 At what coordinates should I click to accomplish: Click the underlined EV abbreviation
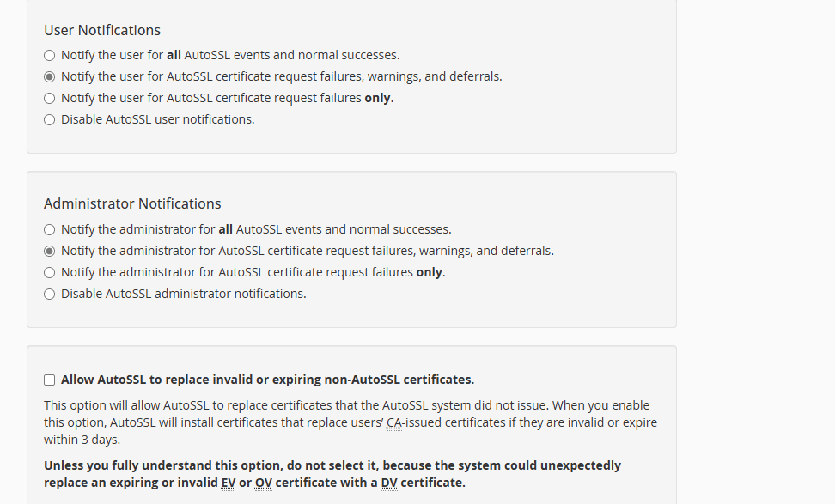point(228,483)
